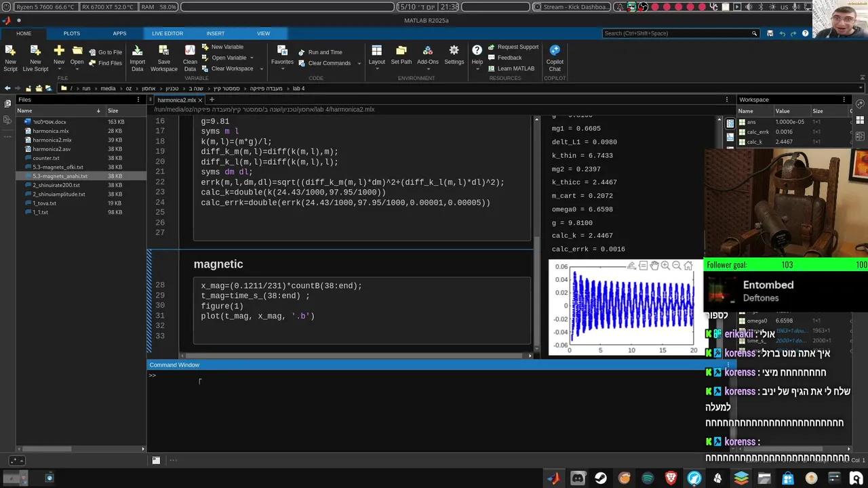Click the MATLAB taskbar icon
This screenshot has height=488, width=868.
554,478
